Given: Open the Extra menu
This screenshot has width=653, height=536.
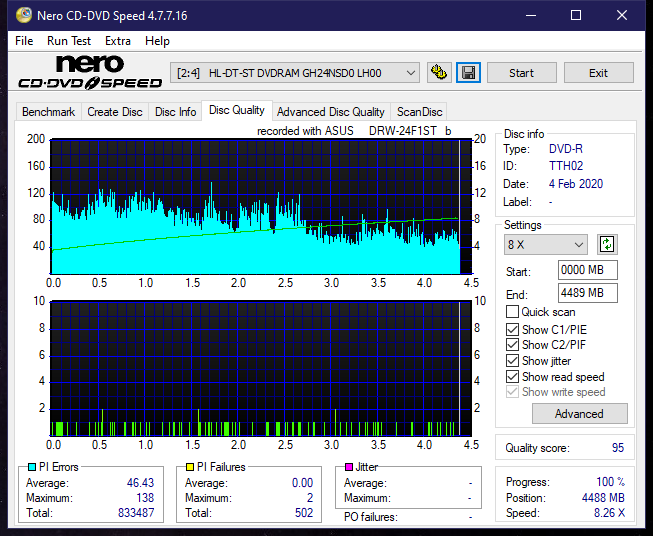Looking at the screenshot, I should pos(118,41).
